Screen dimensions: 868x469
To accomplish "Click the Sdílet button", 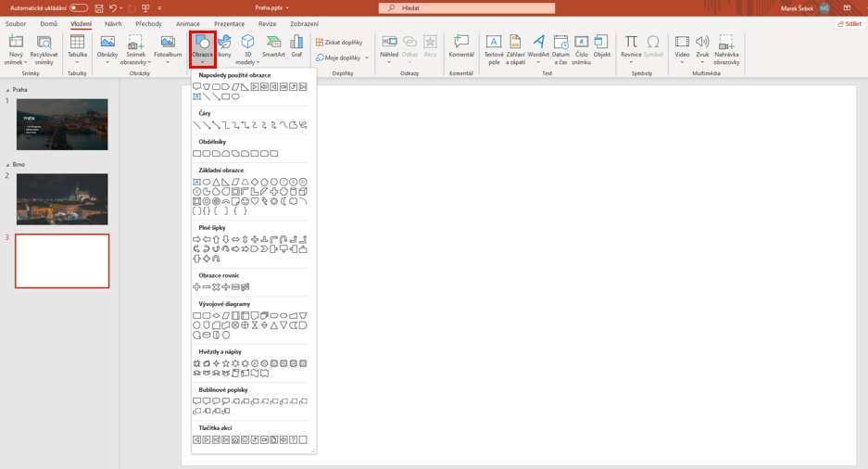I will pos(849,24).
